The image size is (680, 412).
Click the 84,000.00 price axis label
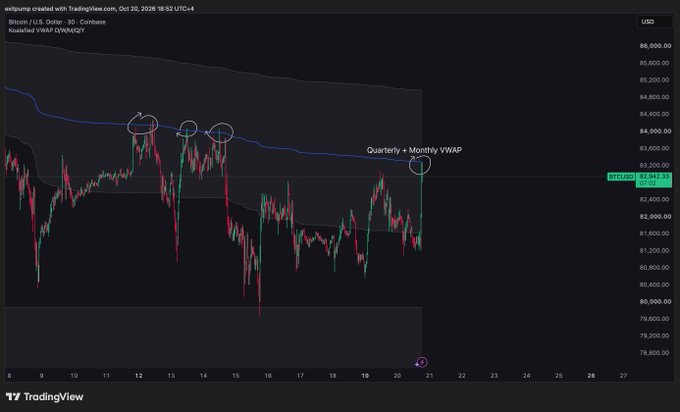point(655,131)
